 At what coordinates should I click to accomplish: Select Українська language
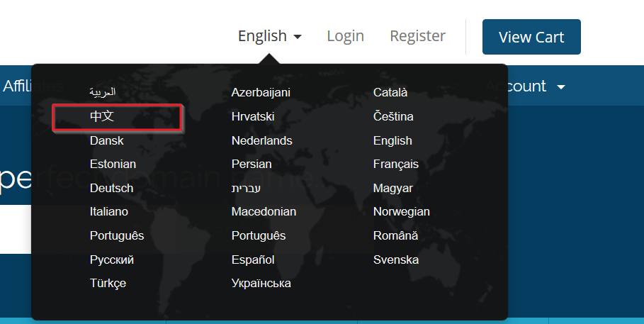point(261,283)
